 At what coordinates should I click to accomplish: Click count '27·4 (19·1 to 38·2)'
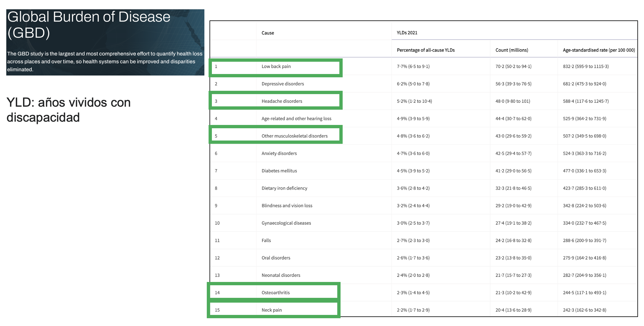(x=513, y=223)
